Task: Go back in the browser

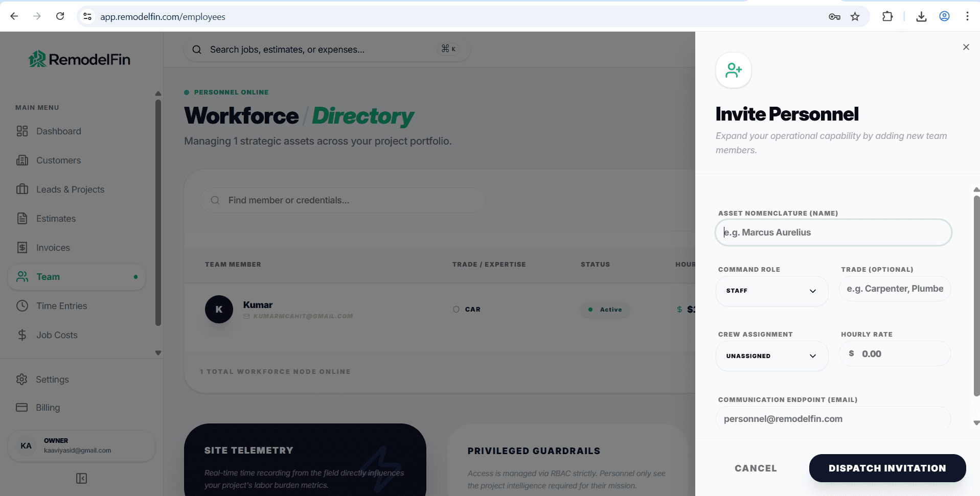Action: click(14, 16)
